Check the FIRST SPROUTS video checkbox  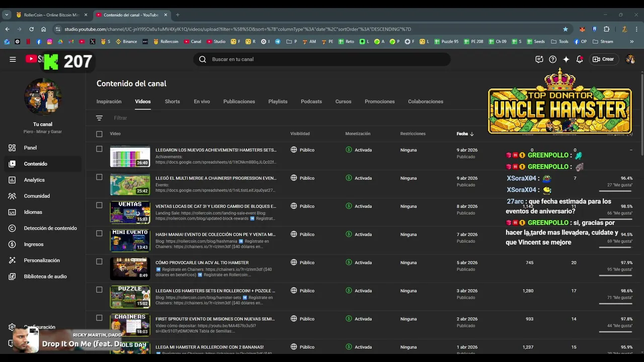(99, 318)
